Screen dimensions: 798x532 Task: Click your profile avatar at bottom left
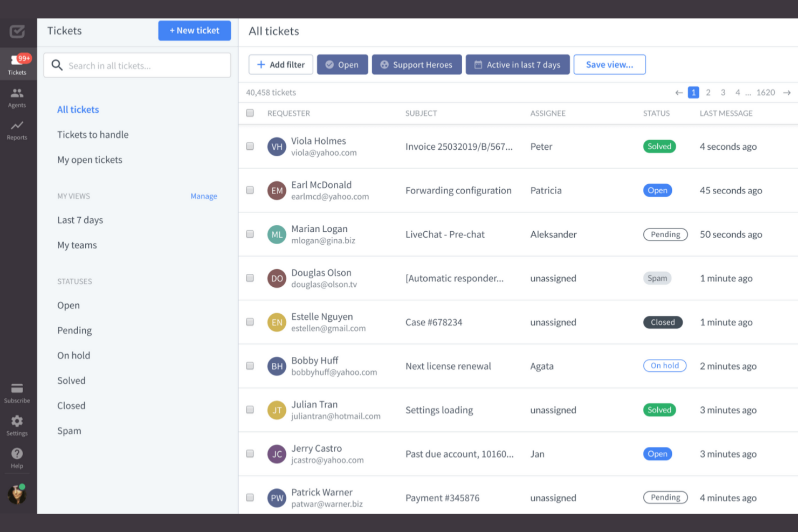point(17,493)
